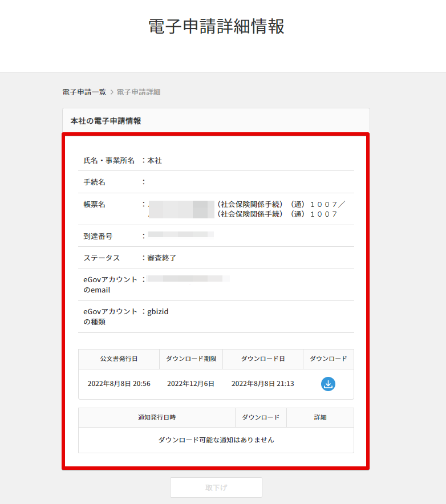The height and width of the screenshot is (504, 446).
Task: Click the 電子申請詳細情報 page title
Action: click(x=216, y=27)
